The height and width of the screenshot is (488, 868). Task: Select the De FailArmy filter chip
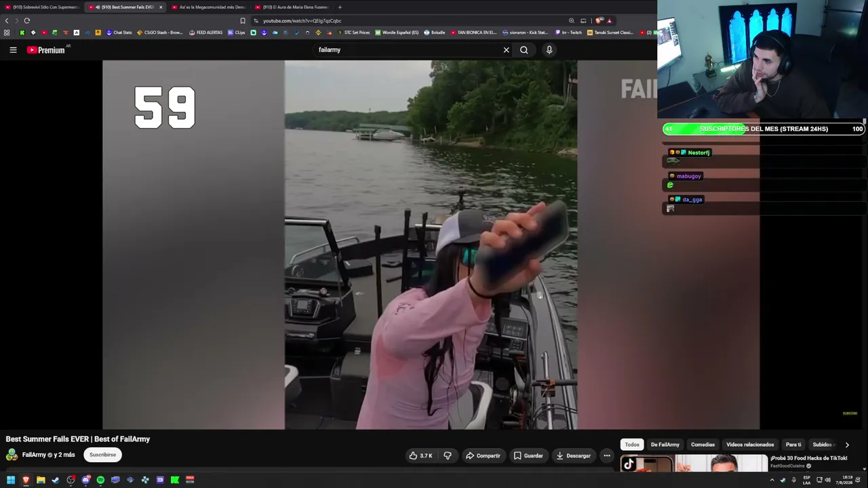(x=665, y=445)
